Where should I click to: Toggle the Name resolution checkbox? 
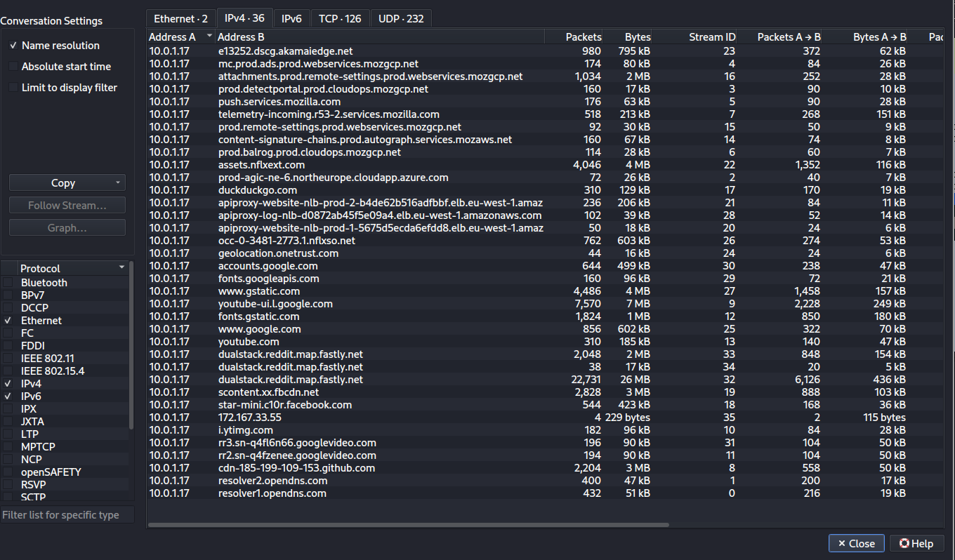[13, 46]
